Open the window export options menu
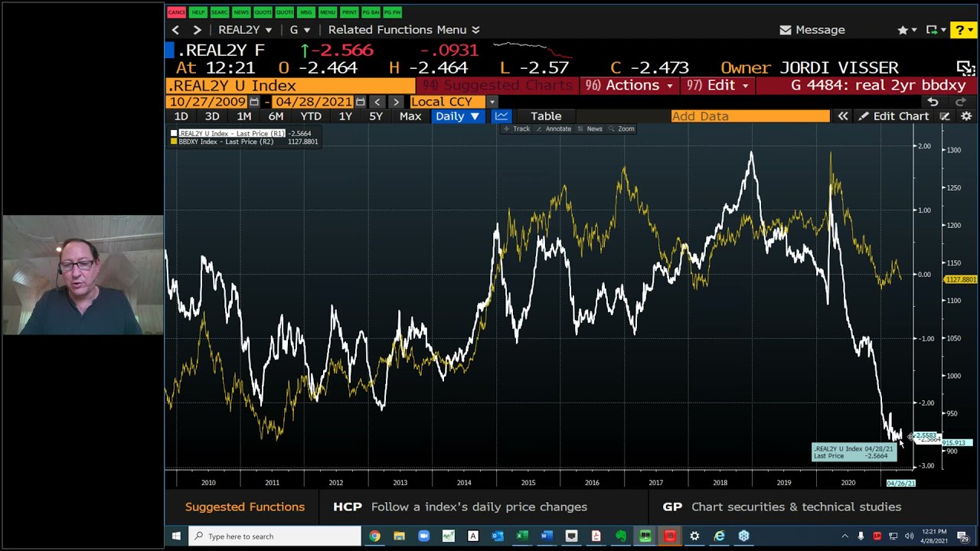 point(935,30)
